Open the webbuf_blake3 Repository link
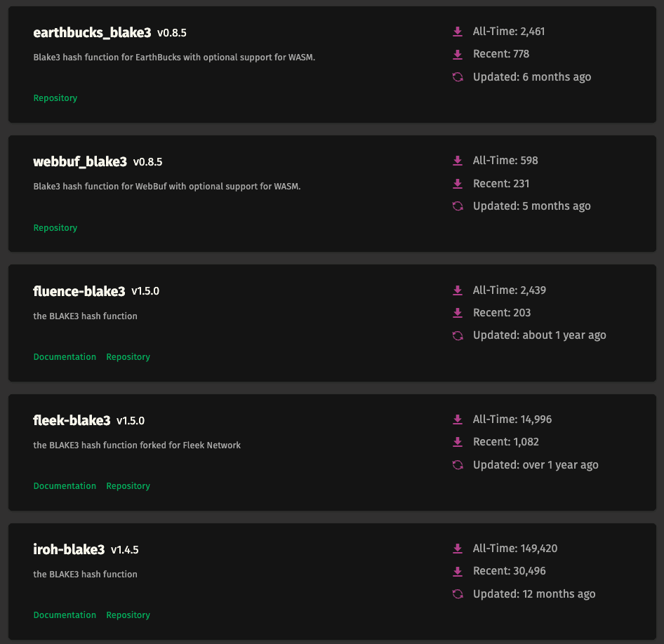 pyautogui.click(x=55, y=228)
